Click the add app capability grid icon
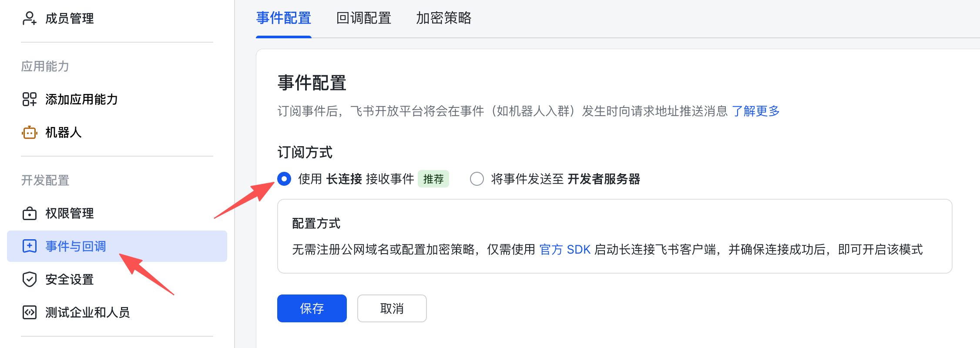The image size is (980, 348). click(x=29, y=99)
